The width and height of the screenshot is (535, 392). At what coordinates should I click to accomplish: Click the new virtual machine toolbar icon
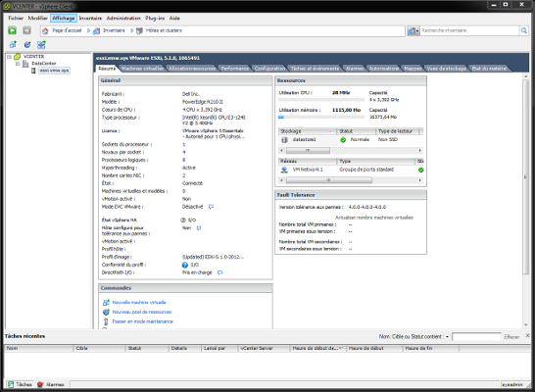point(13,45)
